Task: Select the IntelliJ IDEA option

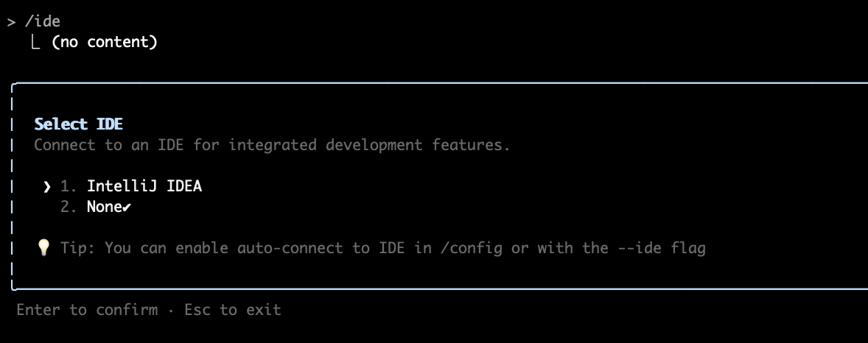Action: coord(144,186)
